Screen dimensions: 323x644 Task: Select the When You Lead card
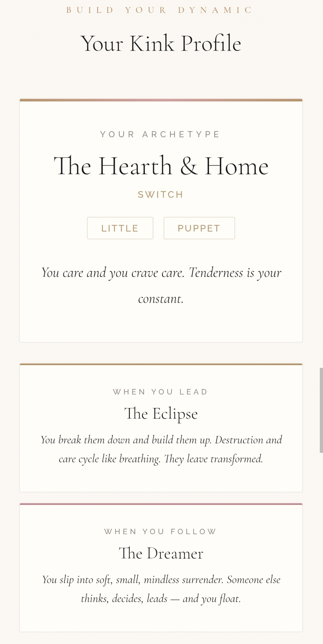tap(161, 477)
